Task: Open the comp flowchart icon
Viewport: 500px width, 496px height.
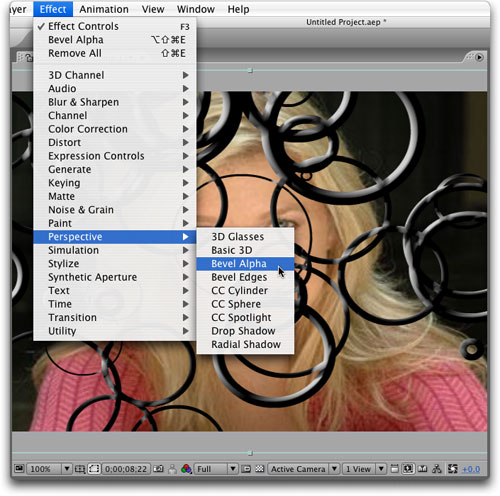Action: tap(436, 469)
